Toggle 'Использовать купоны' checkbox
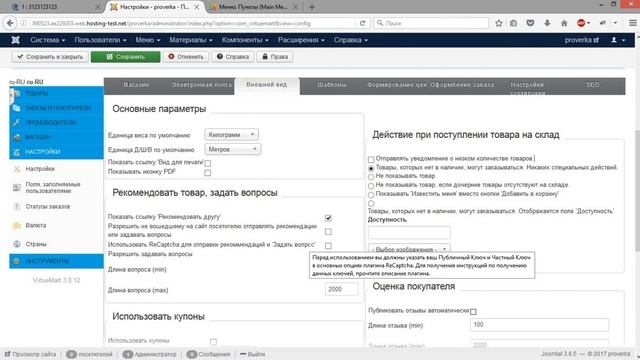640x360 pixels. [213, 342]
